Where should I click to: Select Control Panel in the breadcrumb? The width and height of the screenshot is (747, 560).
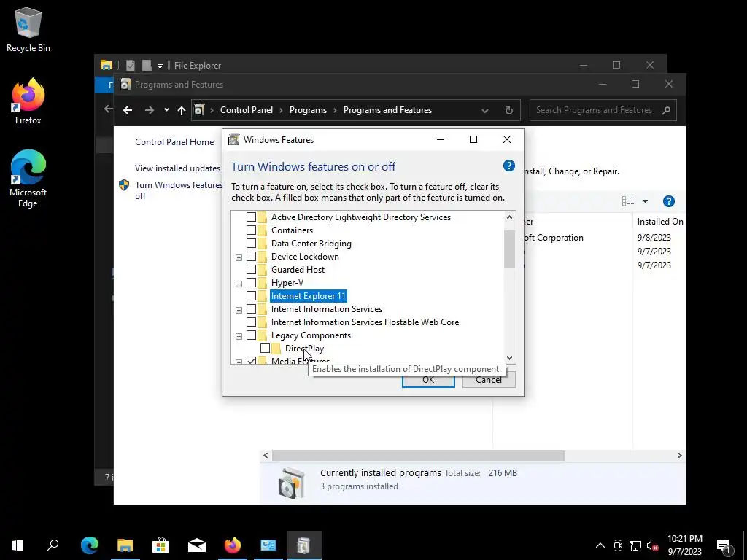247,110
